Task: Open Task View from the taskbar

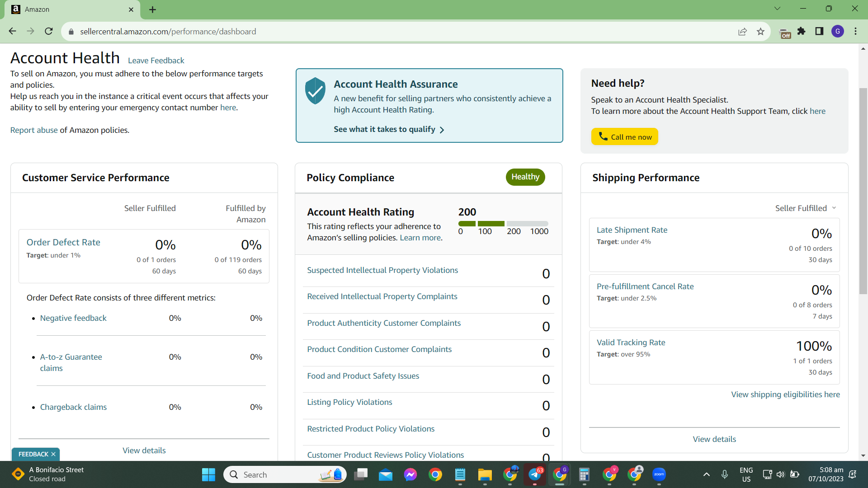Action: 361,474
